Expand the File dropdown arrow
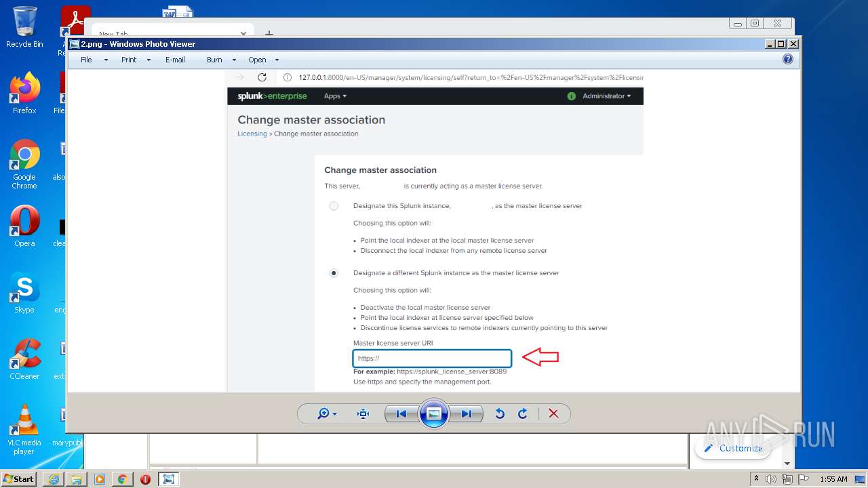Screen dimensions: 868x488 click(106, 60)
